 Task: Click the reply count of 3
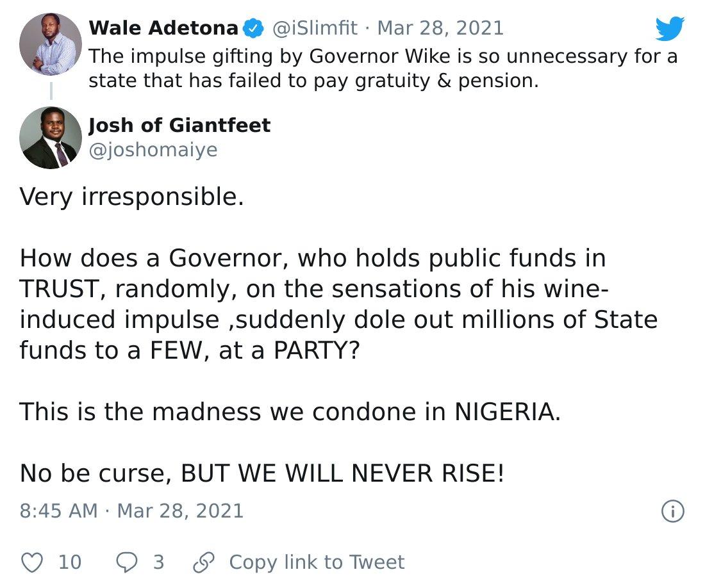coord(158,562)
